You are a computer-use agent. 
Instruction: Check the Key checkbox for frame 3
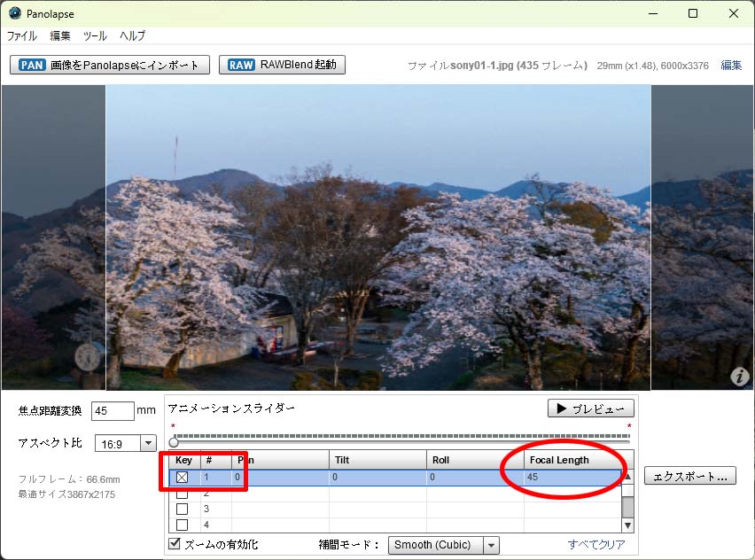(183, 509)
